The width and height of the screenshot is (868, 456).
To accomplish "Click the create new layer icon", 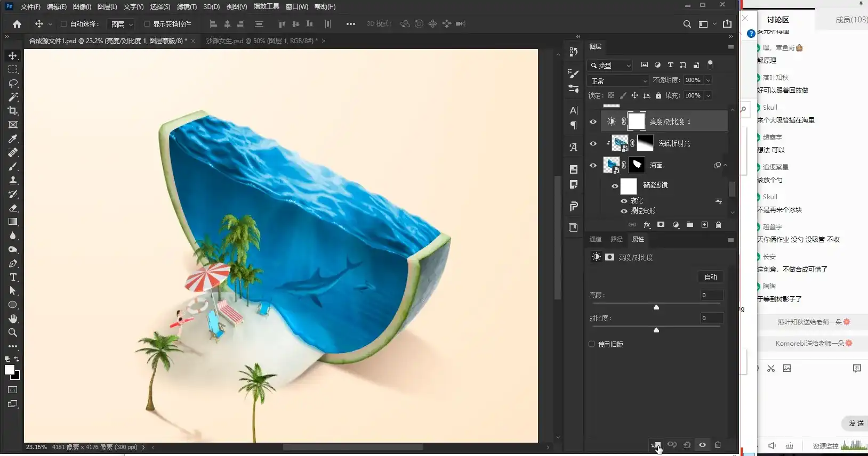I will click(x=704, y=225).
